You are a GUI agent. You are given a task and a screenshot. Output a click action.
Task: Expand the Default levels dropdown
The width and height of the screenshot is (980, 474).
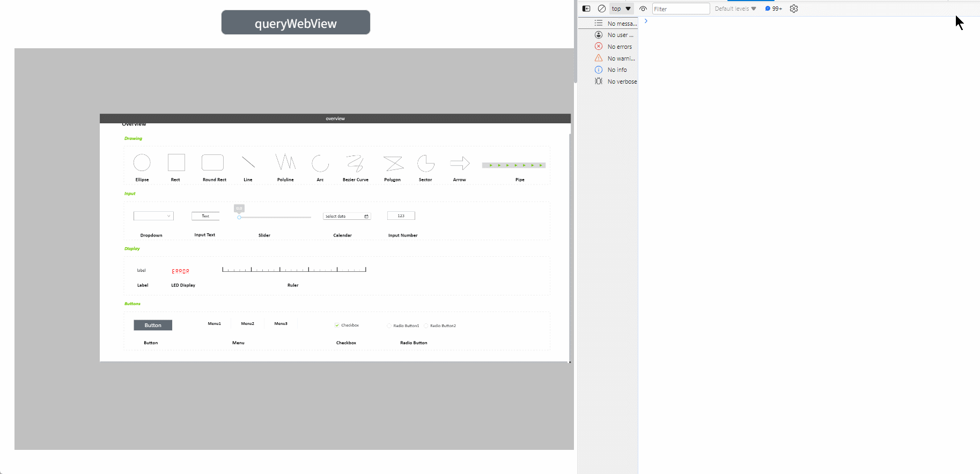point(735,9)
